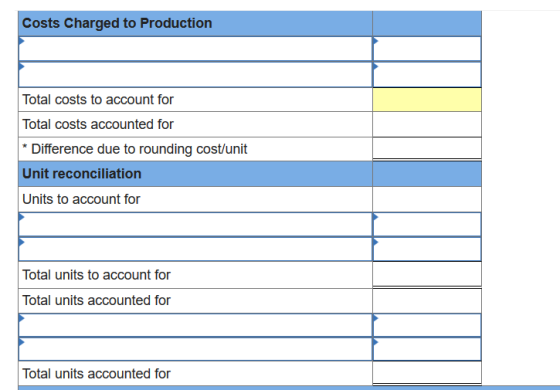This screenshot has height=390, width=560.
Task: Select yellow Total costs to account for cell
Action: (x=427, y=100)
